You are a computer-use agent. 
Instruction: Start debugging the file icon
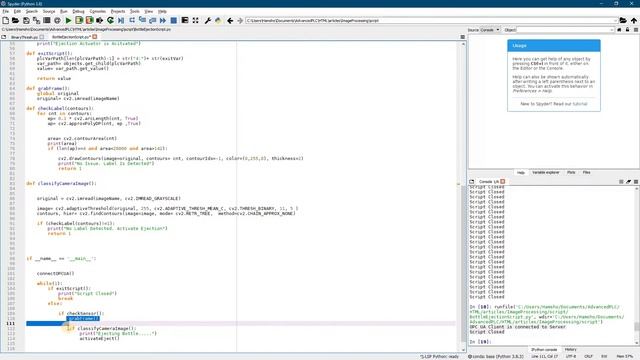[x=121, y=20]
